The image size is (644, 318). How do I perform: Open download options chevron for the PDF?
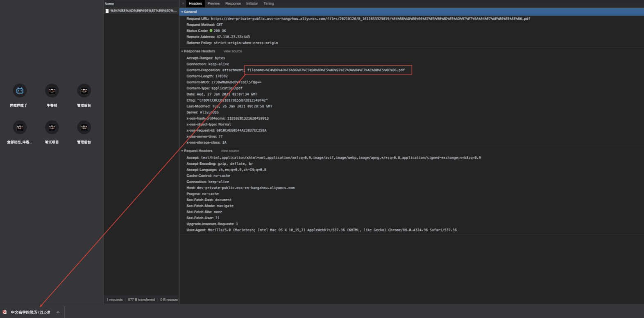pos(58,312)
